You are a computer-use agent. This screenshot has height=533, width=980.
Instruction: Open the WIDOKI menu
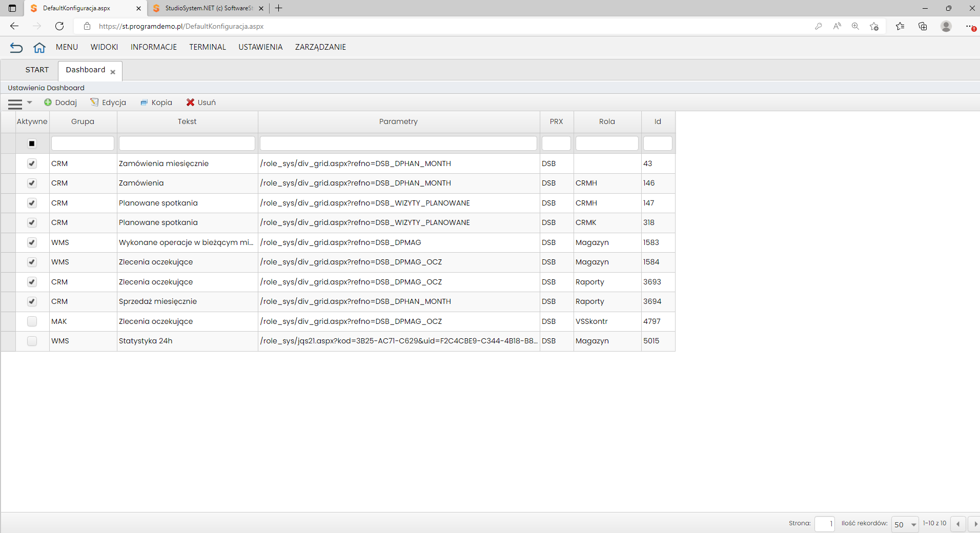pyautogui.click(x=104, y=47)
